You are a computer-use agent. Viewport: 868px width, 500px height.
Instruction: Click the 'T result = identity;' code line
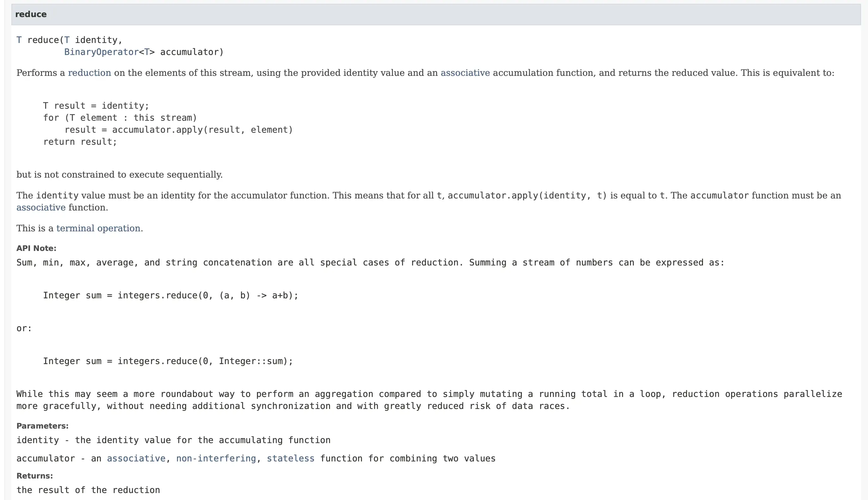click(96, 106)
